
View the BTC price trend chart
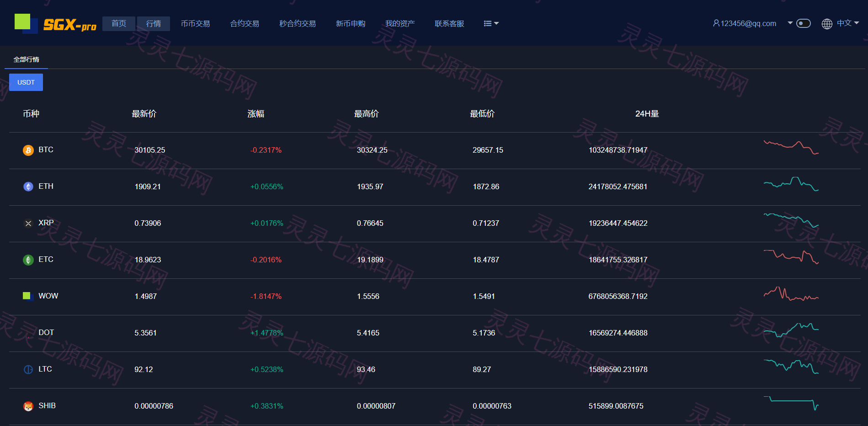click(x=791, y=148)
